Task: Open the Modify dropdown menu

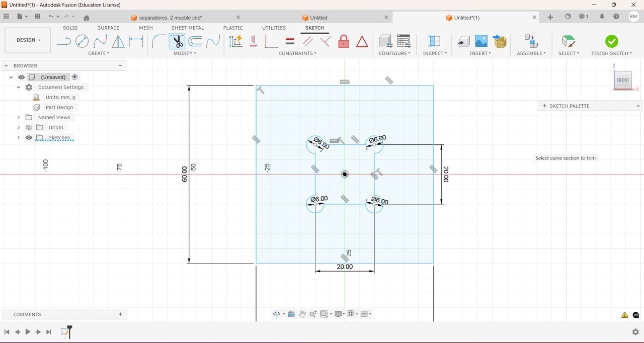Action: (x=185, y=53)
